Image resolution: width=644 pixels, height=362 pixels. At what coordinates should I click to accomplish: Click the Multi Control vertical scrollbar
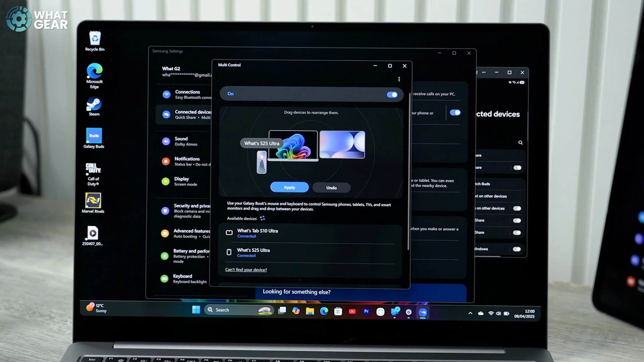(x=408, y=171)
